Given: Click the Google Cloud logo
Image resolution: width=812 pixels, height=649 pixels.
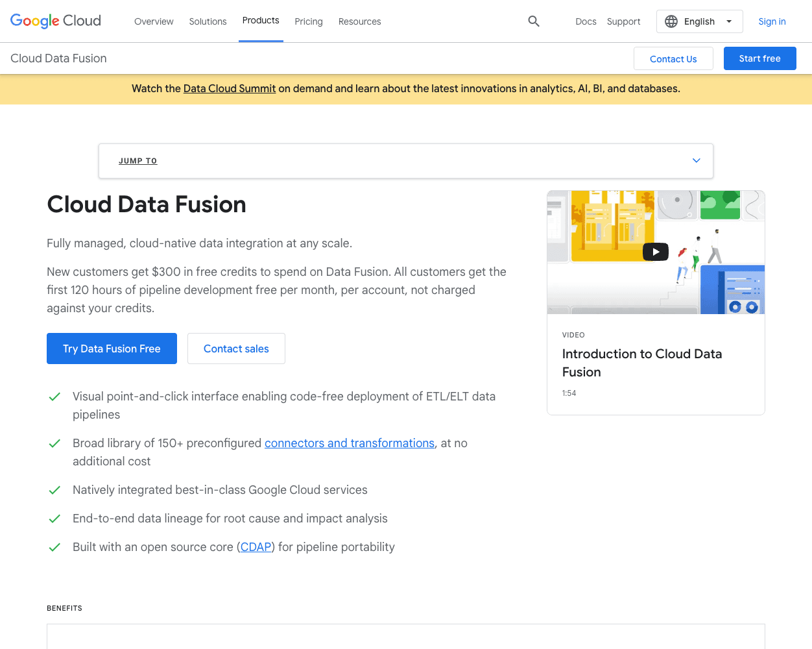Looking at the screenshot, I should click(56, 21).
